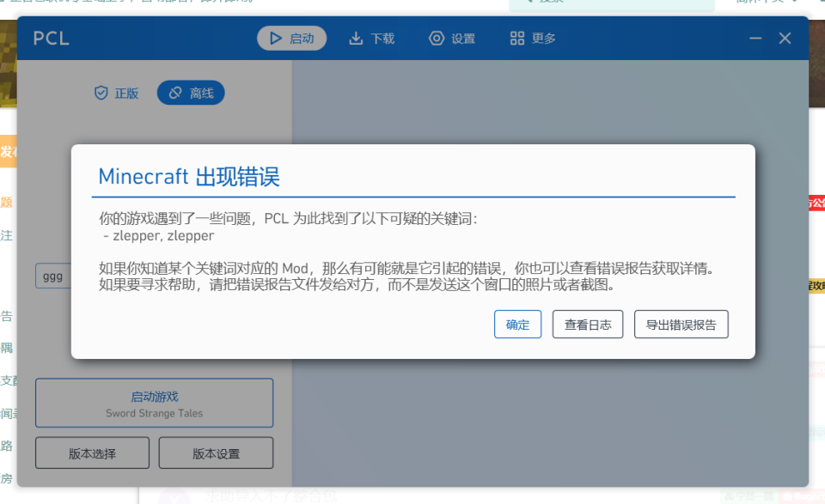Click the download arrow icon beside 下载
Screen dimensions: 825x504
[x=356, y=39]
